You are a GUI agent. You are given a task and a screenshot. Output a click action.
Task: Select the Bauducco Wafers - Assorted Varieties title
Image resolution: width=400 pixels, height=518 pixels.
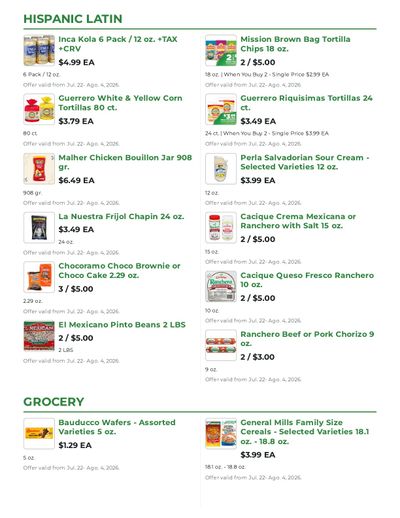(x=117, y=427)
